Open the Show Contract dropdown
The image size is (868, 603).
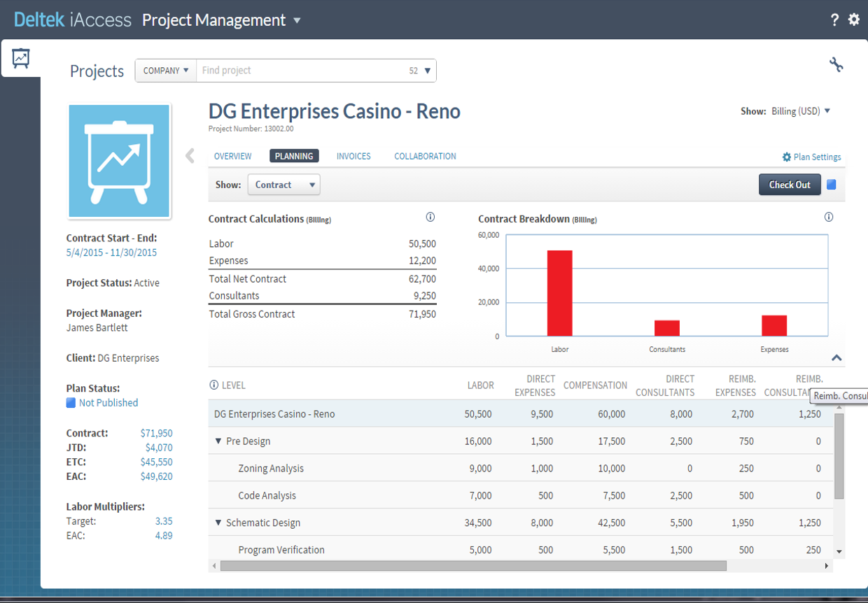click(x=283, y=184)
